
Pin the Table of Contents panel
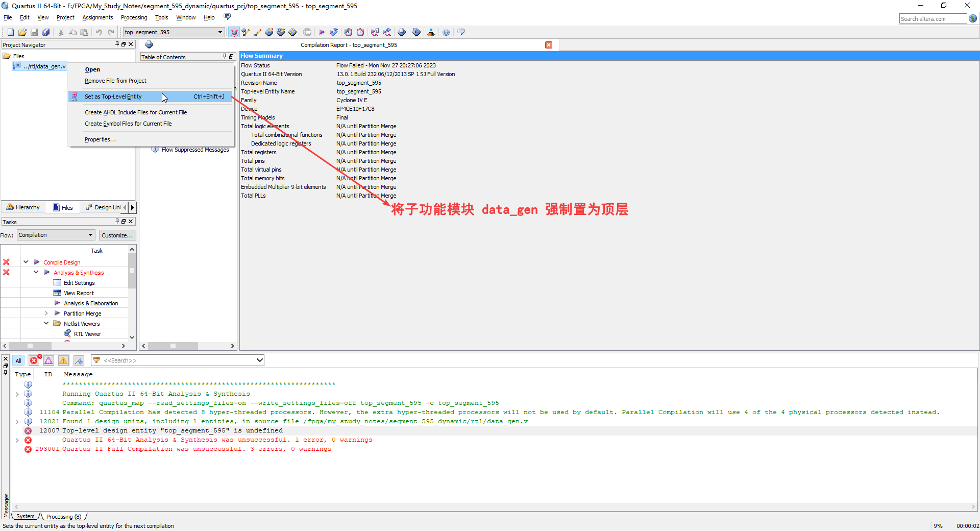click(x=225, y=56)
